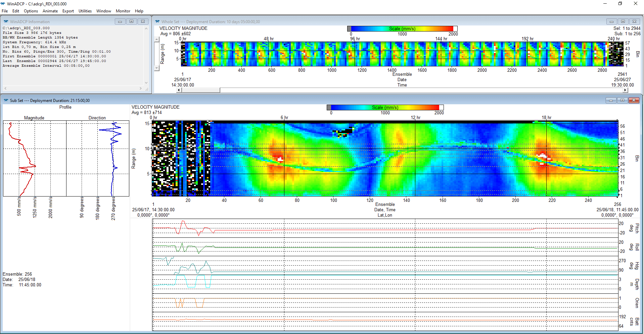Open the Export menu
The height and width of the screenshot is (334, 644).
tap(68, 11)
